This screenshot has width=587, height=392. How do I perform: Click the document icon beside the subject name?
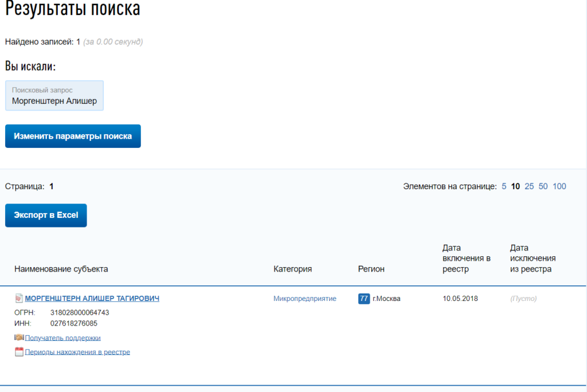(18, 299)
